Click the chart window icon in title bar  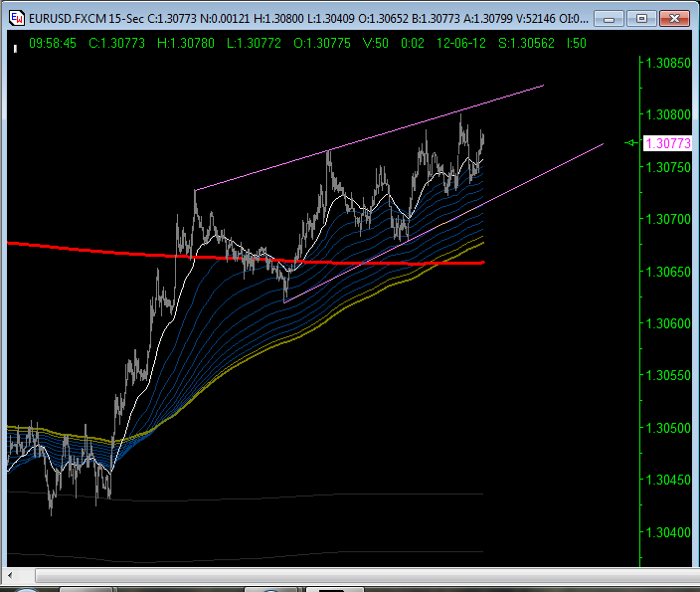point(17,18)
